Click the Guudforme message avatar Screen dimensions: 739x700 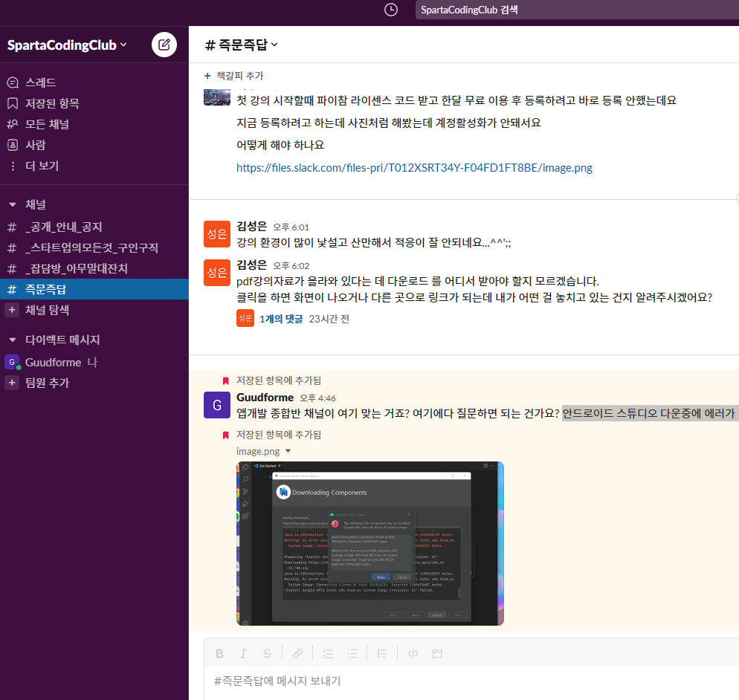click(x=217, y=405)
